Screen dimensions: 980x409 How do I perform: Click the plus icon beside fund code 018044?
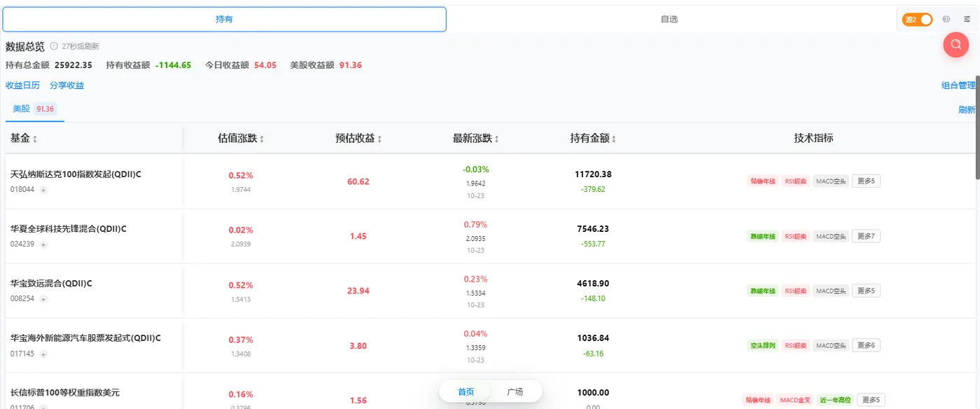pyautogui.click(x=43, y=190)
